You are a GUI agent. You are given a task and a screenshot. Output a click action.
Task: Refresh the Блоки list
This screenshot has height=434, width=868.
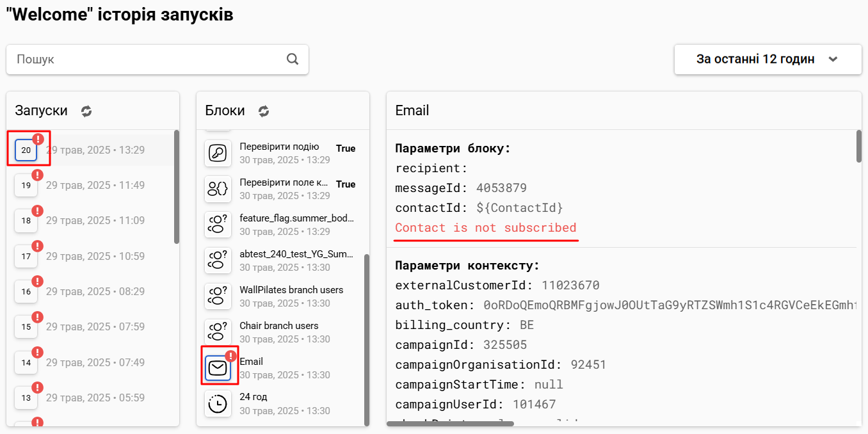pos(264,111)
